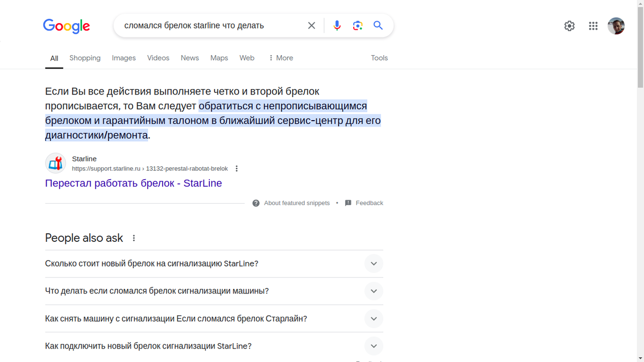This screenshot has width=644, height=362.
Task: Start voice search with microphone icon
Action: (x=337, y=25)
